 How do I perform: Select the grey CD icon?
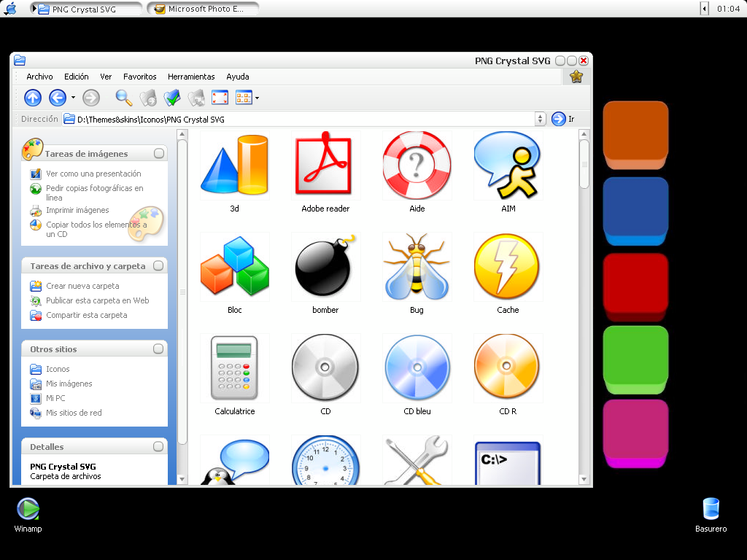click(325, 368)
